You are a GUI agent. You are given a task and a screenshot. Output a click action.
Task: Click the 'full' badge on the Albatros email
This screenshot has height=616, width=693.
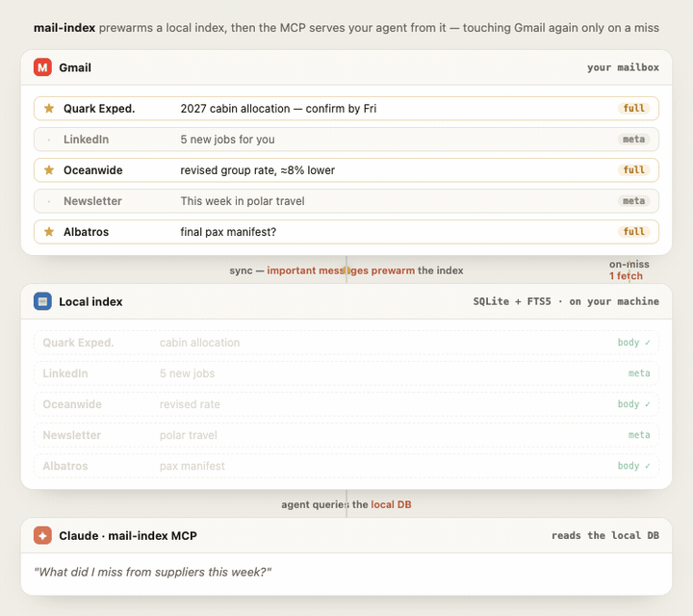(633, 232)
